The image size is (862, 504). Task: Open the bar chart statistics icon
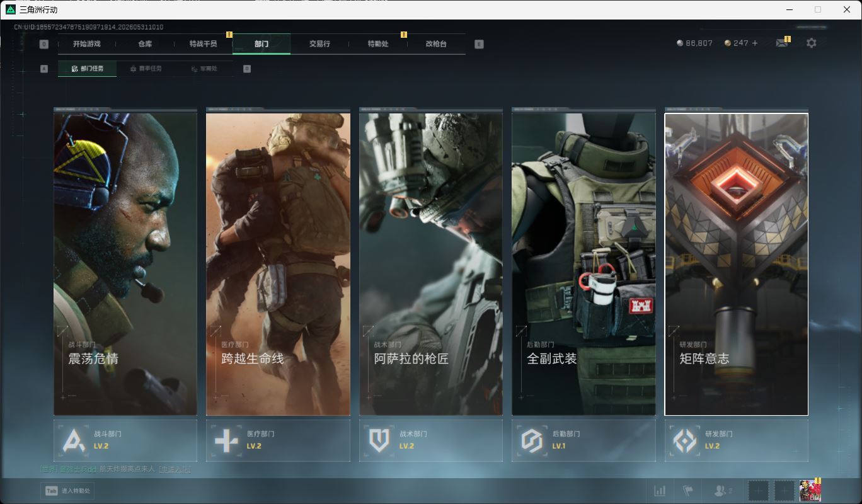[x=660, y=491]
